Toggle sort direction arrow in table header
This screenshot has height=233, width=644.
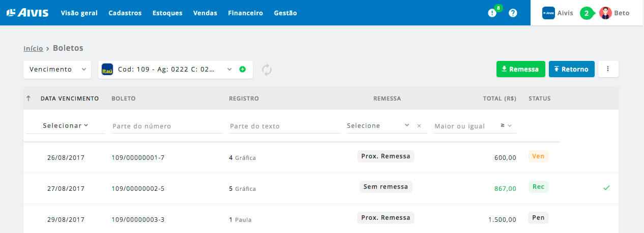[x=28, y=98]
